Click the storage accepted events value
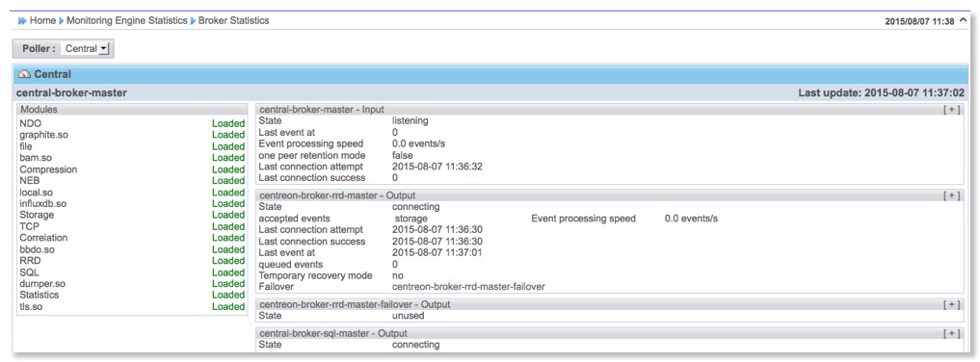 pyautogui.click(x=411, y=219)
